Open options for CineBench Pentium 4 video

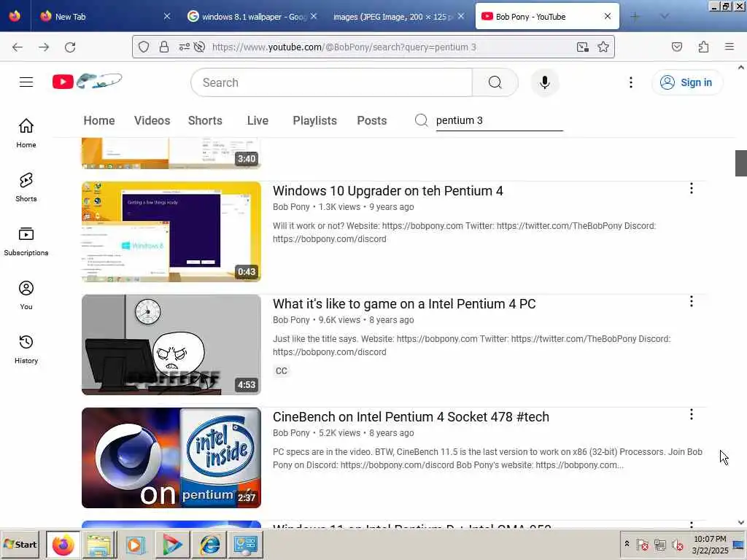point(692,414)
